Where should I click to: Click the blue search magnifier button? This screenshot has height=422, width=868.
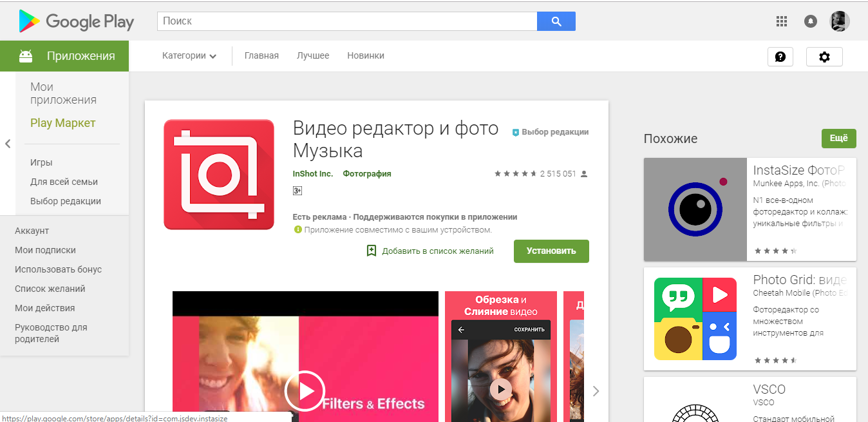point(556,21)
